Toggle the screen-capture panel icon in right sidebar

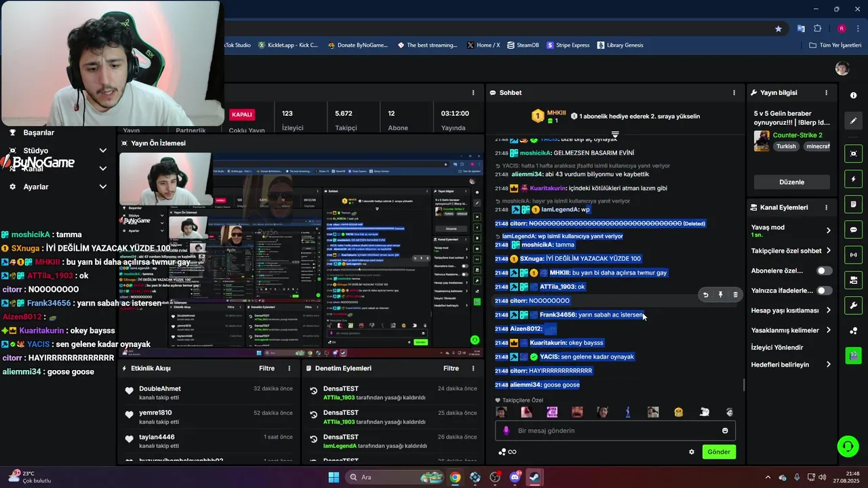point(854,154)
